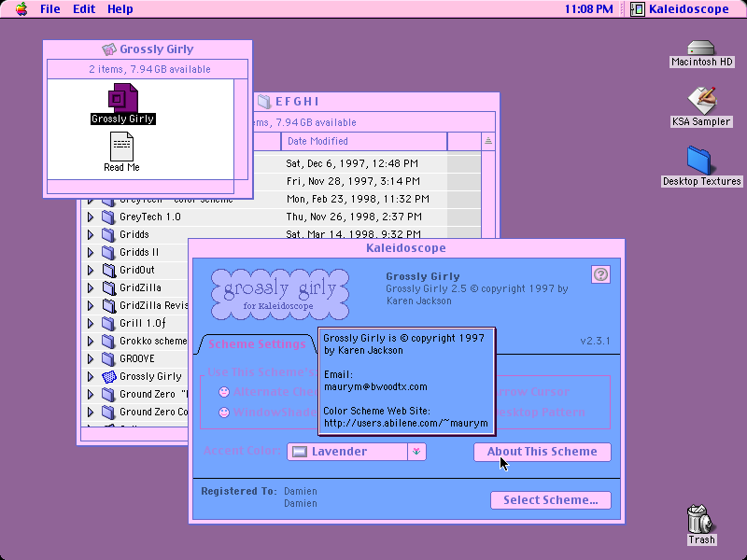The width and height of the screenshot is (747, 560).
Task: Expand the Grossly Girly row in the EFGHI list
Action: [91, 377]
